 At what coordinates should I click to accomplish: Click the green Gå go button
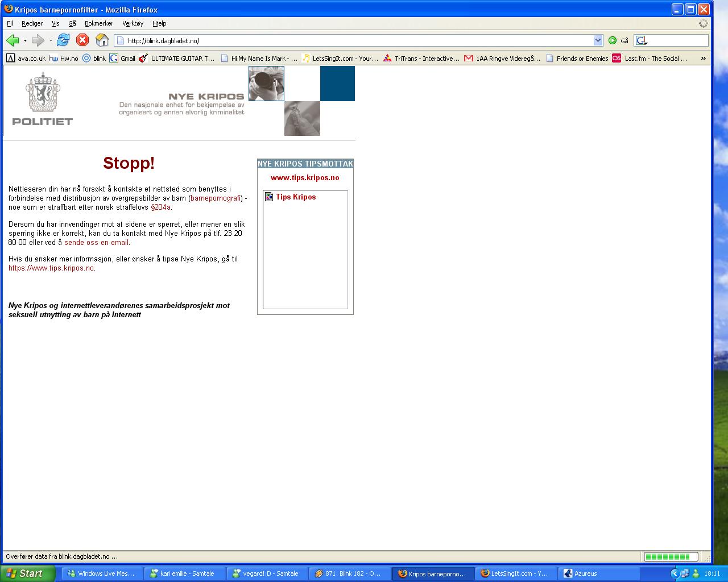coord(618,40)
